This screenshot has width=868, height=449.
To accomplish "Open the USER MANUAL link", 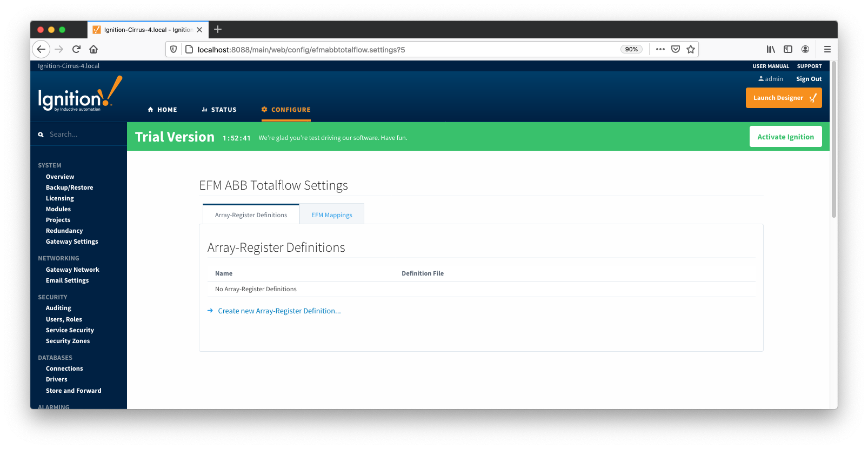I will click(x=771, y=66).
